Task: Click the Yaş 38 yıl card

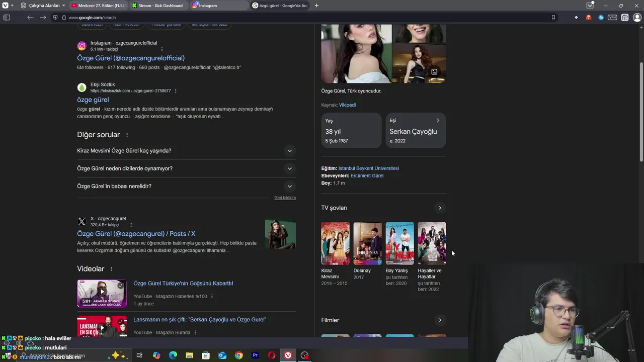Action: [351, 130]
